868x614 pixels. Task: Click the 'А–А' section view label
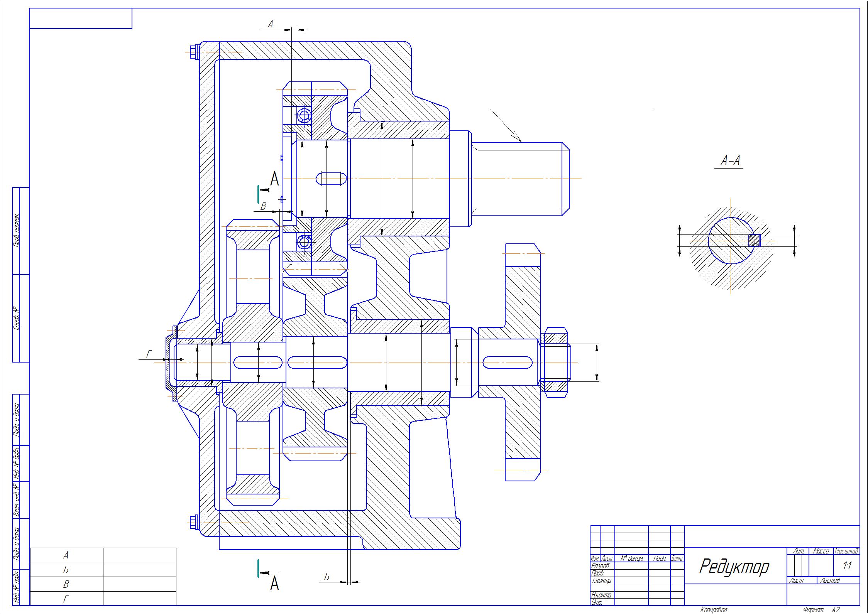point(730,160)
